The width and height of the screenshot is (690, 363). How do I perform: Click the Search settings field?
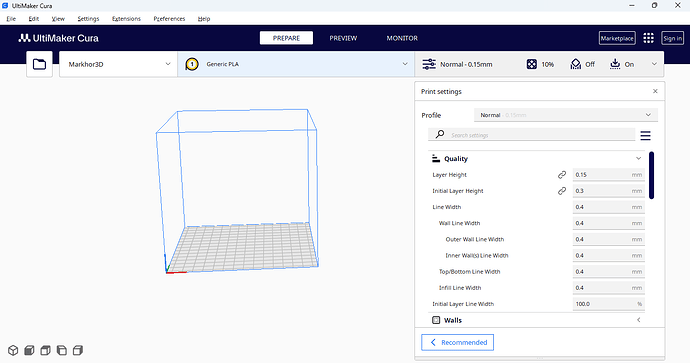click(x=532, y=135)
